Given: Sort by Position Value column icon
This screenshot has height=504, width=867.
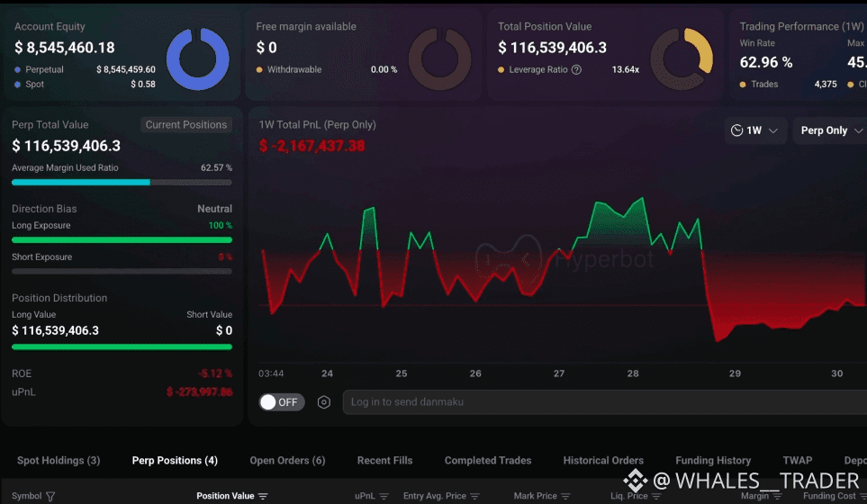Looking at the screenshot, I should pos(263,496).
